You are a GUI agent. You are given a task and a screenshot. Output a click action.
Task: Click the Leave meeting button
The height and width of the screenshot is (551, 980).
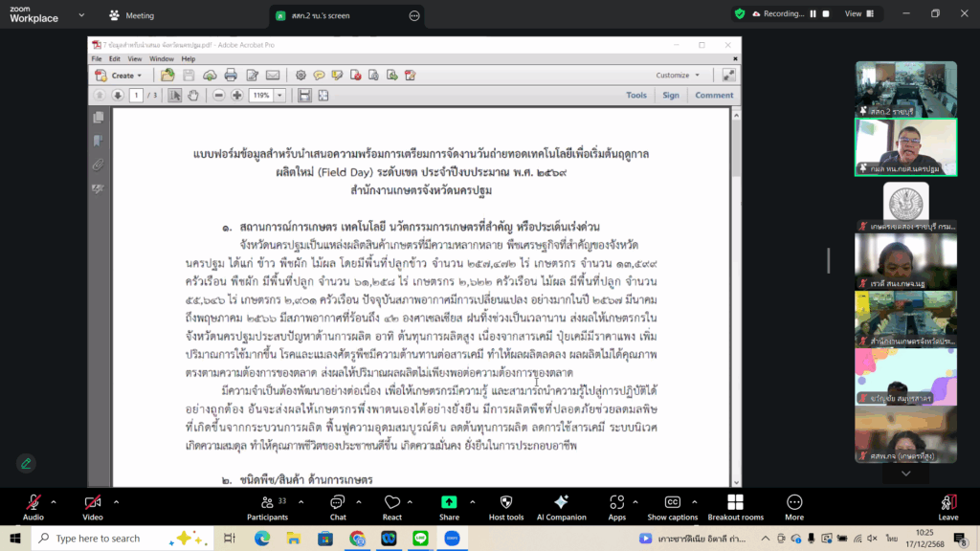click(947, 507)
